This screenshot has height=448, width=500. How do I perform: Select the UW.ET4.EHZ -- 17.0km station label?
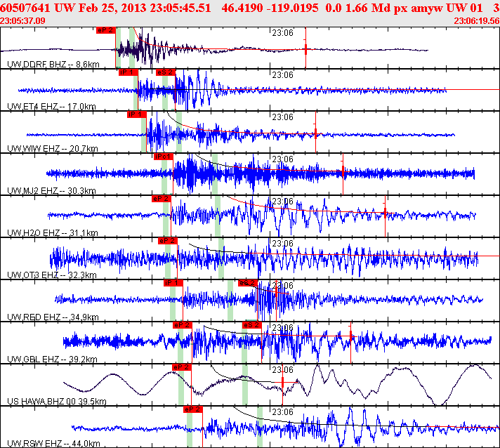51,107
